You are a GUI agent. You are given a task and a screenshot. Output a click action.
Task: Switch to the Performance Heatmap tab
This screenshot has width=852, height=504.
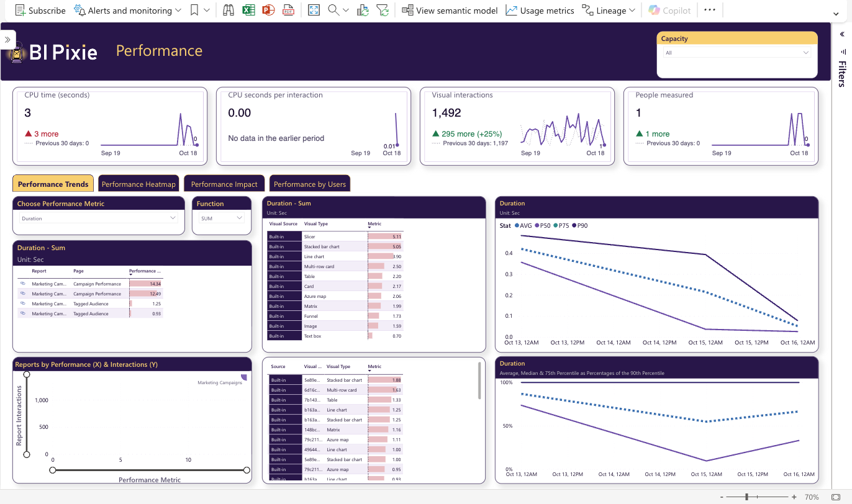138,184
